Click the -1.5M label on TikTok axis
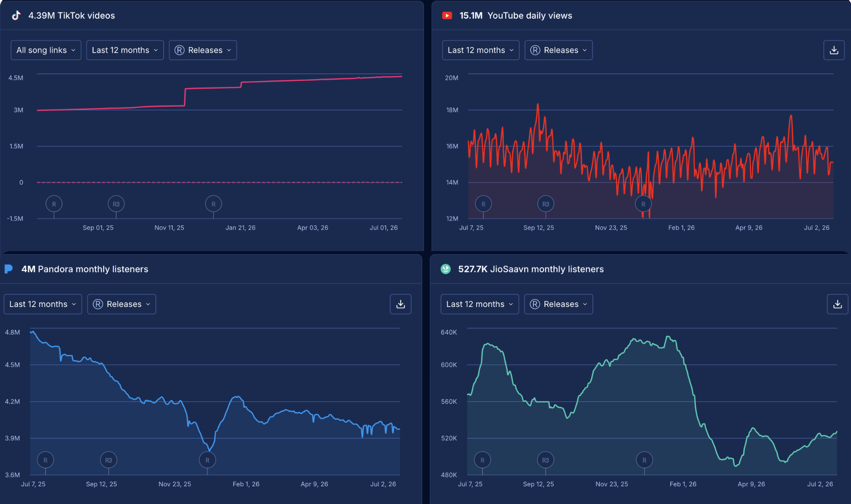This screenshot has height=504, width=851. pos(15,218)
